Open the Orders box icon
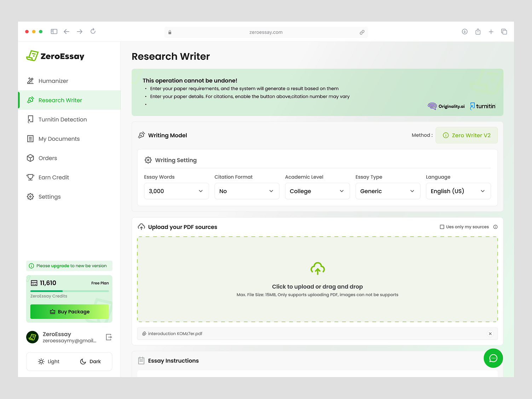Viewport: 532px width, 399px height. point(31,158)
